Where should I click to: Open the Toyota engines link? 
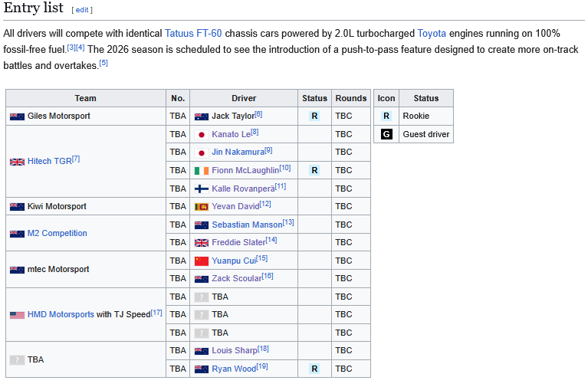tap(432, 34)
